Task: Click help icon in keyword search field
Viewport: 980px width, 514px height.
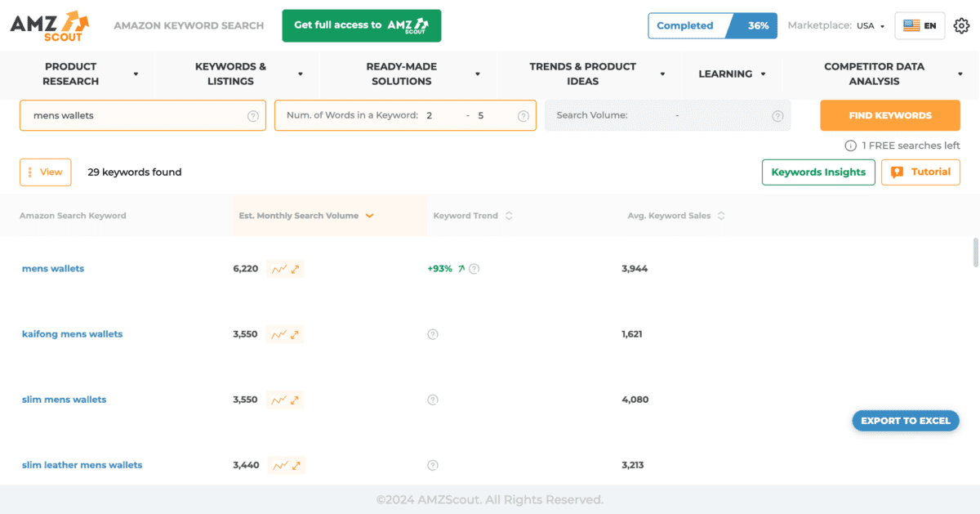Action: click(253, 116)
